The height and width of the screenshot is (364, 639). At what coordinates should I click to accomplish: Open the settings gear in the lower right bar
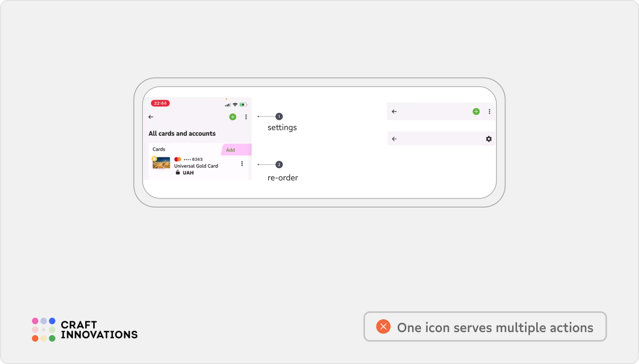click(489, 139)
